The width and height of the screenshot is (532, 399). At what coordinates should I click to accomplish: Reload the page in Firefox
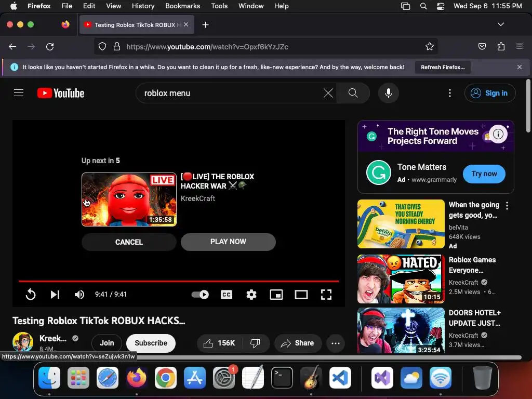click(50, 47)
